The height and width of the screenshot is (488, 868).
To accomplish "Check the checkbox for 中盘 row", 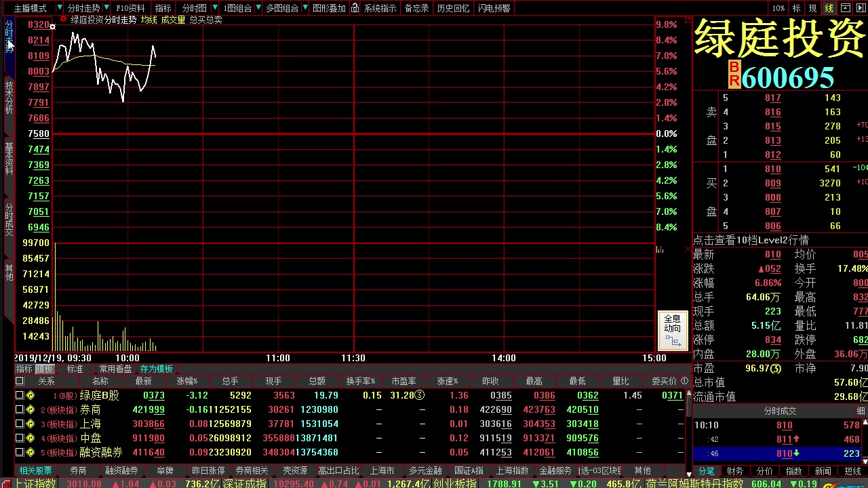I will [19, 438].
